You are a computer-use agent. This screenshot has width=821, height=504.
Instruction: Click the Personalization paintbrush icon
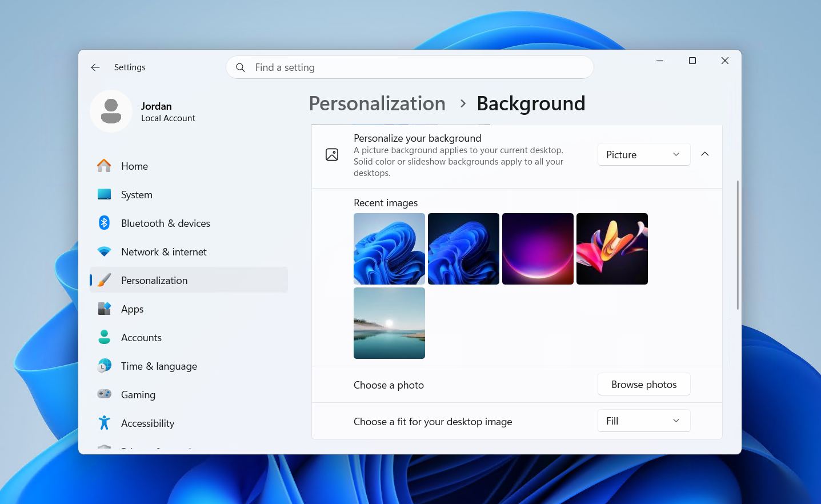coord(104,280)
